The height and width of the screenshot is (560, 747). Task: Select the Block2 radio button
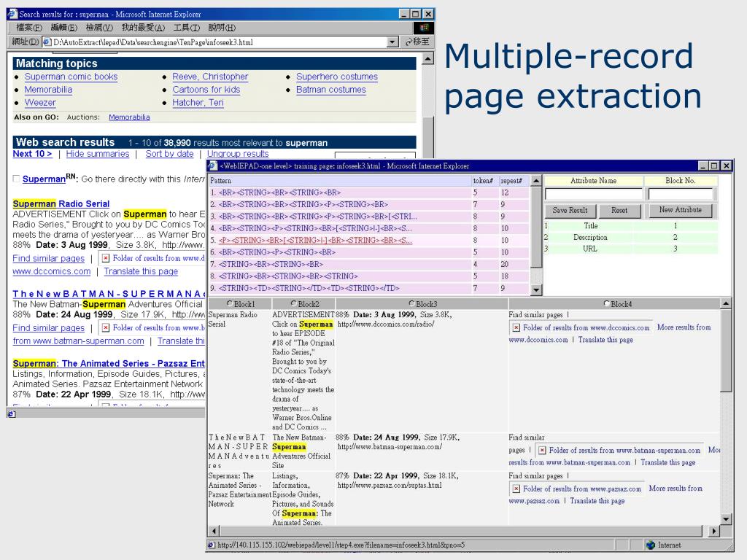(294, 303)
